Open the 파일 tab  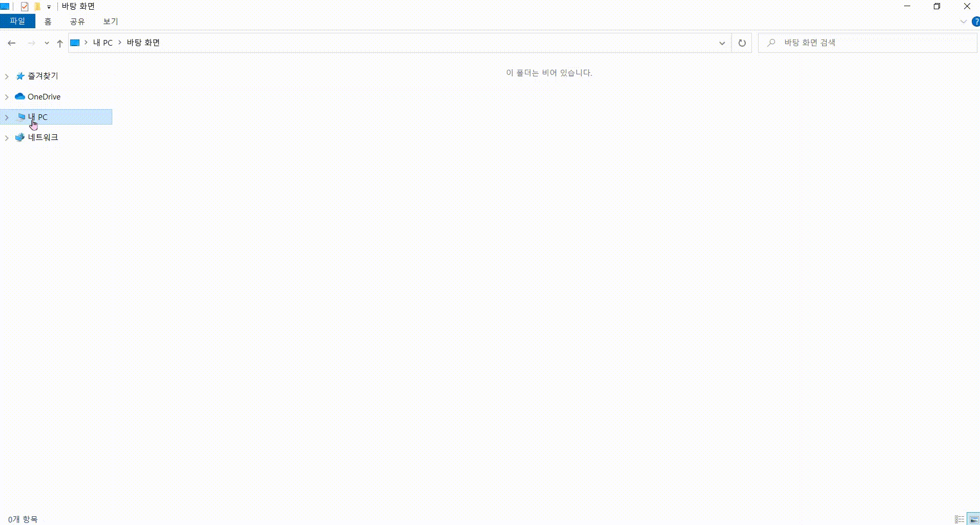tap(17, 21)
